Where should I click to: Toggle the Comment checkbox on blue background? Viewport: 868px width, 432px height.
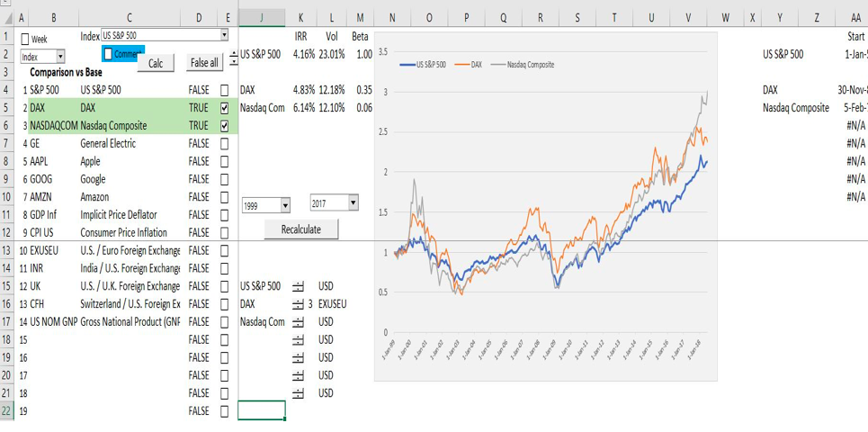(109, 53)
